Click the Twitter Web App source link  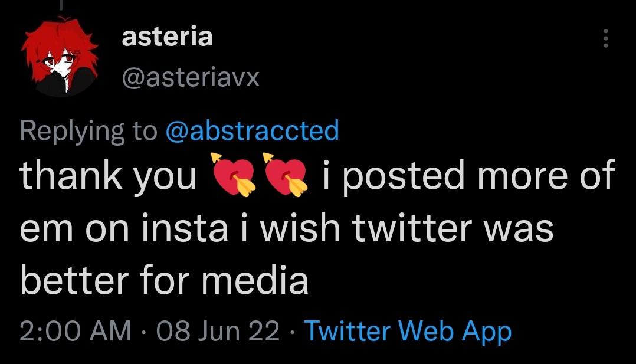click(x=407, y=331)
